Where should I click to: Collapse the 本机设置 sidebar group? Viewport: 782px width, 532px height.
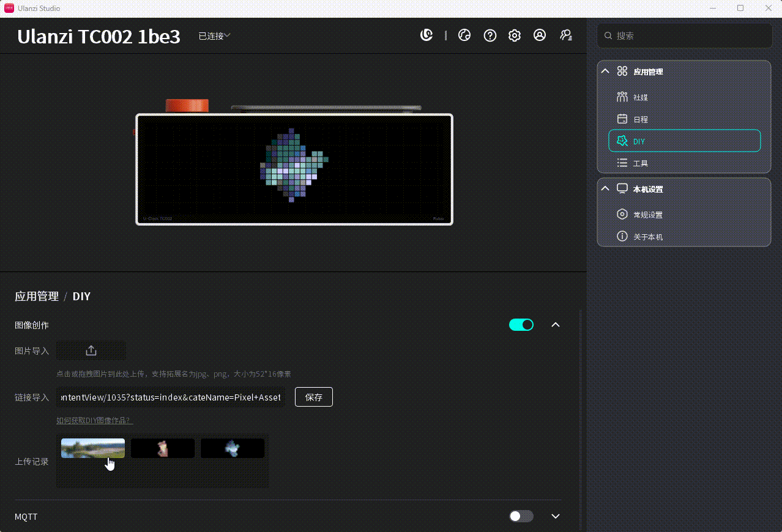[x=605, y=188]
